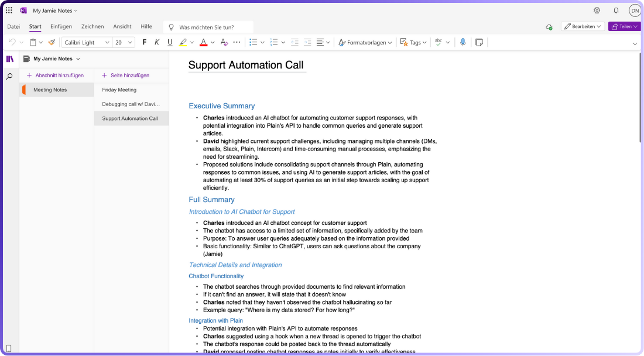This screenshot has width=644, height=356.
Task: Open notifications bell
Action: [x=616, y=11]
